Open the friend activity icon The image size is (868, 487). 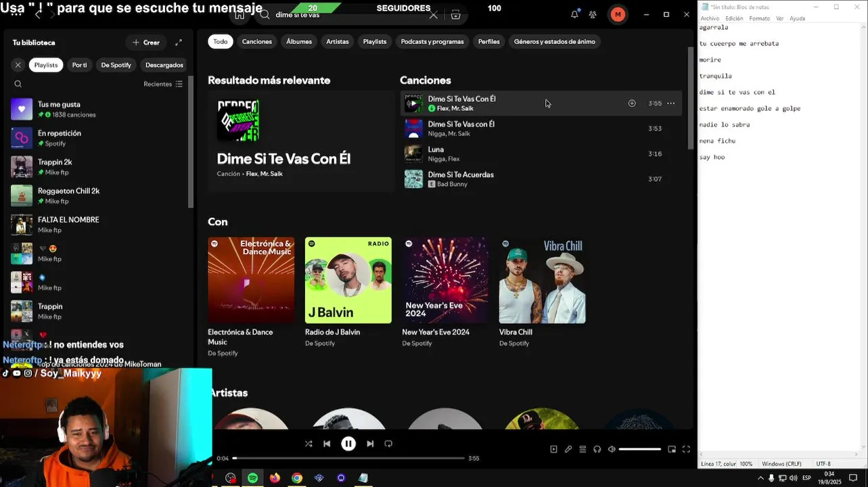point(593,14)
